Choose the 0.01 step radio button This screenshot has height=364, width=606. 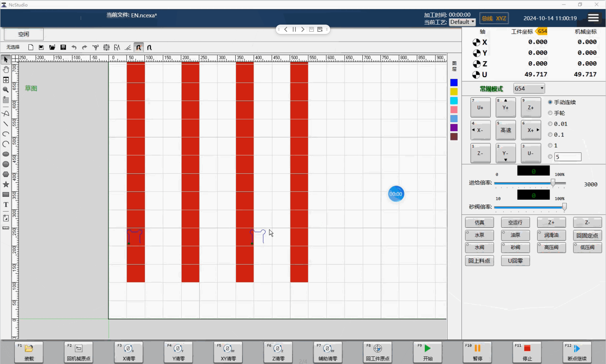(550, 124)
